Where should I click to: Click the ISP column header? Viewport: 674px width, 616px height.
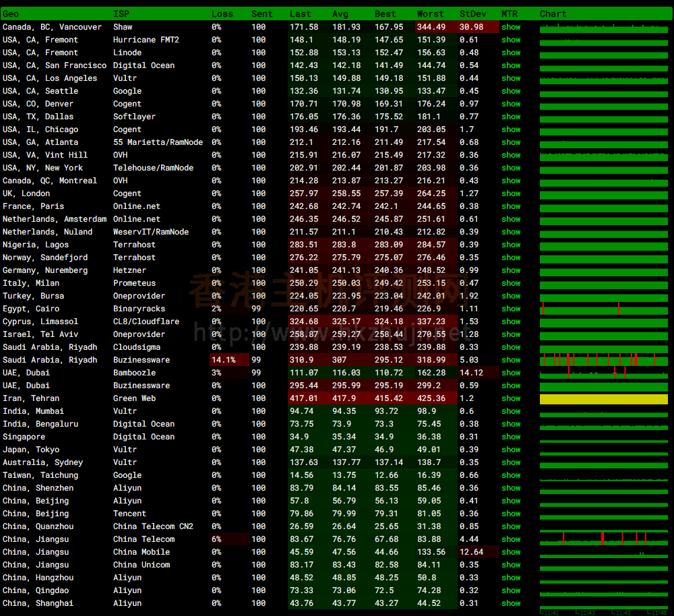coord(121,13)
